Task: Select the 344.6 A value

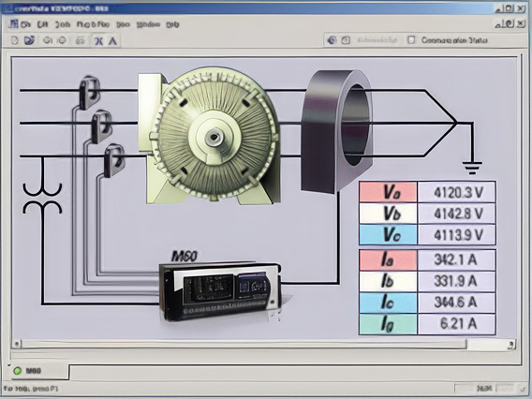Action: coord(455,303)
